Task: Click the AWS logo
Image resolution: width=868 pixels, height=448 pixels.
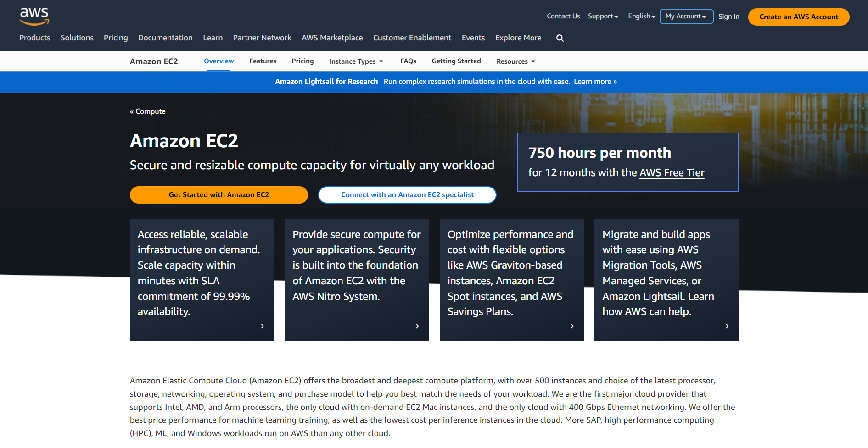Action: tap(34, 17)
